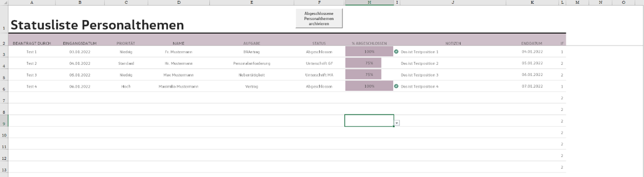Open the dropdown arrow beside selected cell
Viewport: 644px width, 177px height.
click(x=397, y=123)
